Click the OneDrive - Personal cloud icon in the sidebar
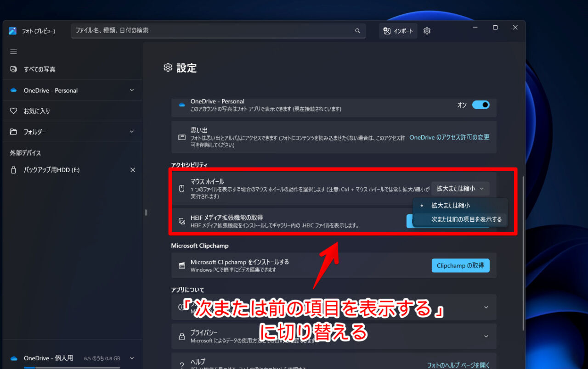 [13, 90]
